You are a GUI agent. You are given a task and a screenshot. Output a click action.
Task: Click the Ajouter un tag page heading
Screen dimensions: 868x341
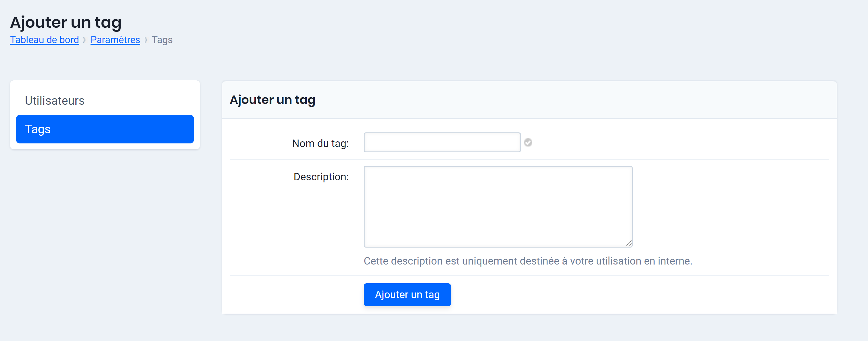click(x=66, y=22)
